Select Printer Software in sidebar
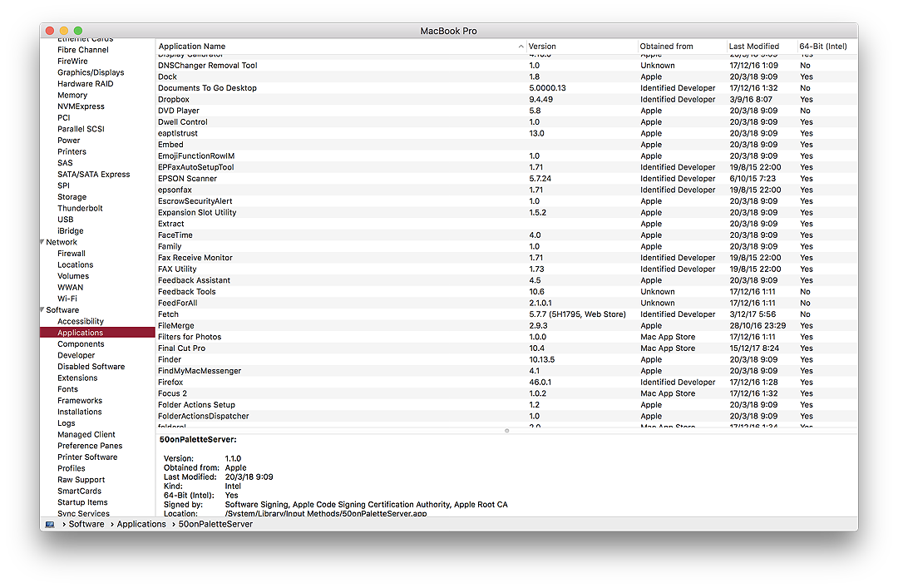The image size is (898, 588). (87, 457)
